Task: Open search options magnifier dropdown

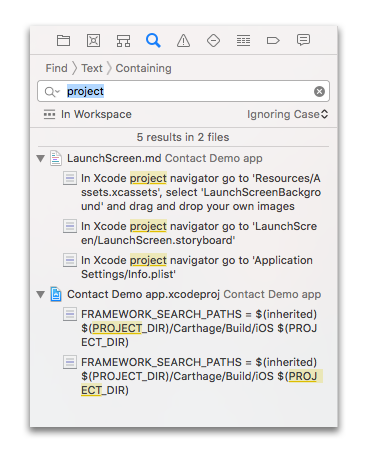Action: (52, 91)
